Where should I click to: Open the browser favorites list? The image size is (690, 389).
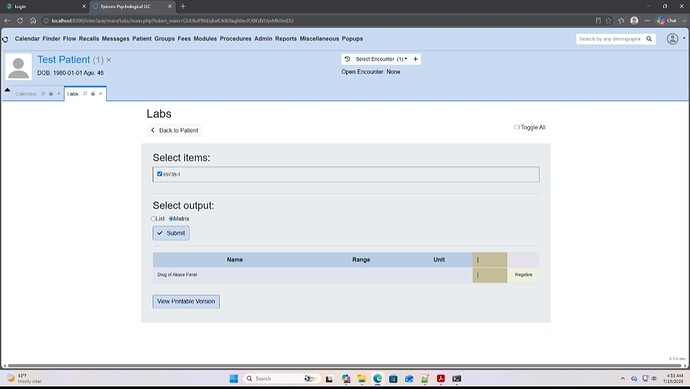pyautogui.click(x=621, y=20)
